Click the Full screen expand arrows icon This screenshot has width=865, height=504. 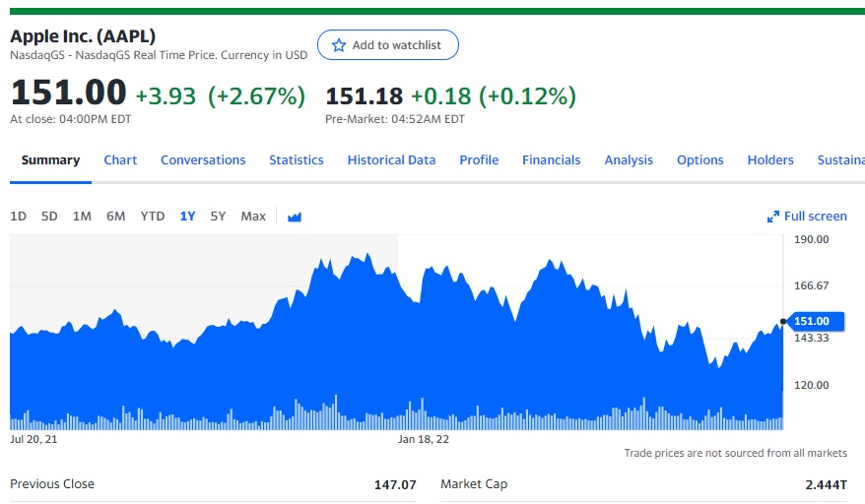coord(773,217)
